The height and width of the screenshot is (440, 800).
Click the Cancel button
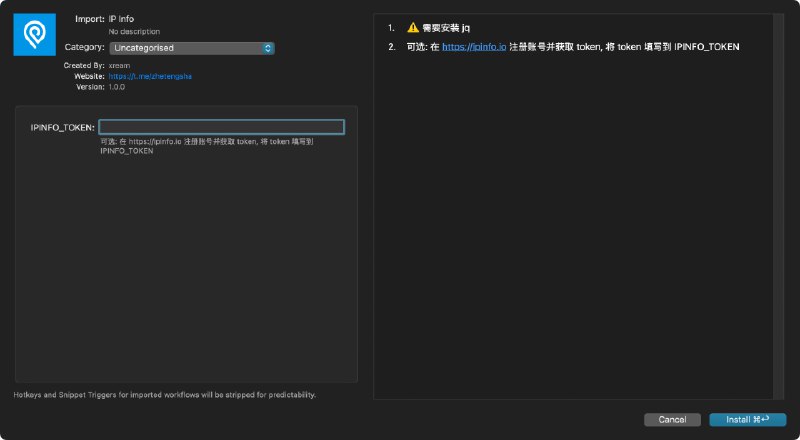pyautogui.click(x=672, y=420)
